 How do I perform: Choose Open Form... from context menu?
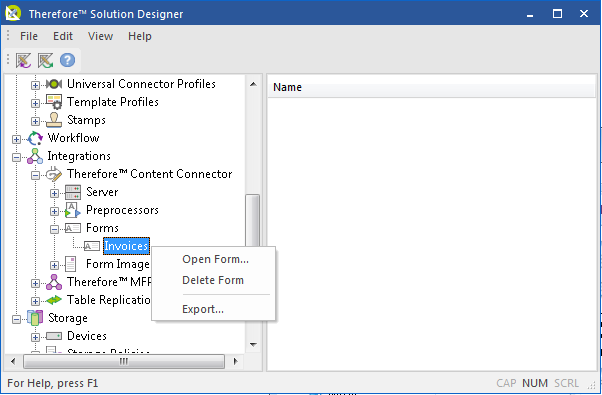[214, 259]
